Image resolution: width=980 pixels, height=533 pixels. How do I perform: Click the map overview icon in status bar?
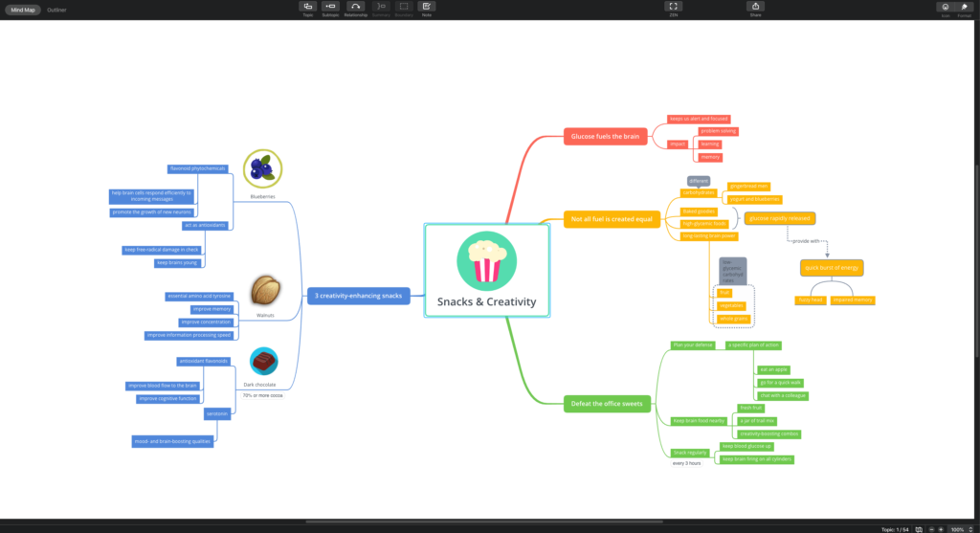tap(919, 528)
